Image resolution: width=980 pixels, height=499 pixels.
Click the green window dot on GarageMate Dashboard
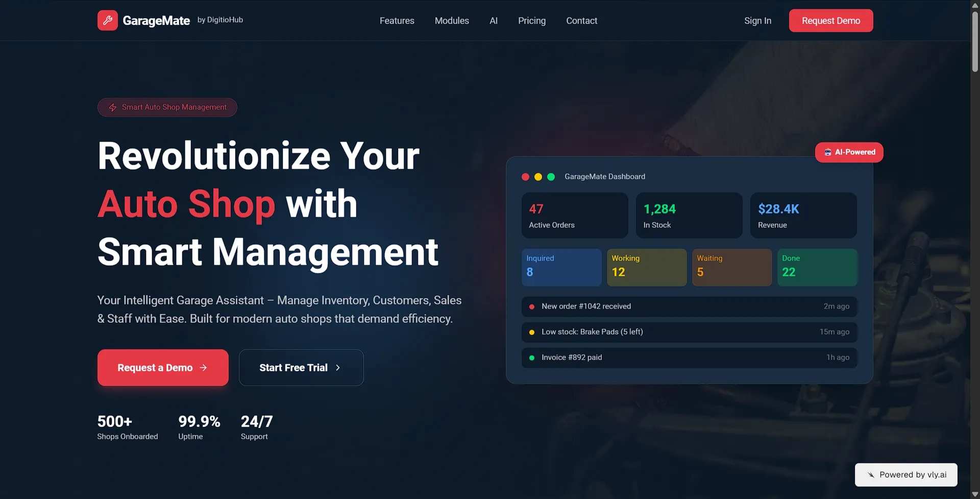click(x=551, y=177)
